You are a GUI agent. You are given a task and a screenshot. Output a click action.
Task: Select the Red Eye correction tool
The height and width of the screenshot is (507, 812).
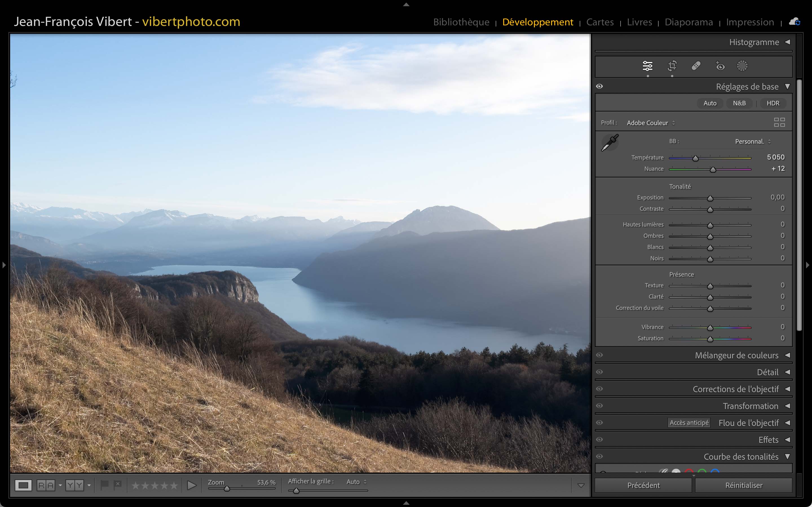pos(720,66)
